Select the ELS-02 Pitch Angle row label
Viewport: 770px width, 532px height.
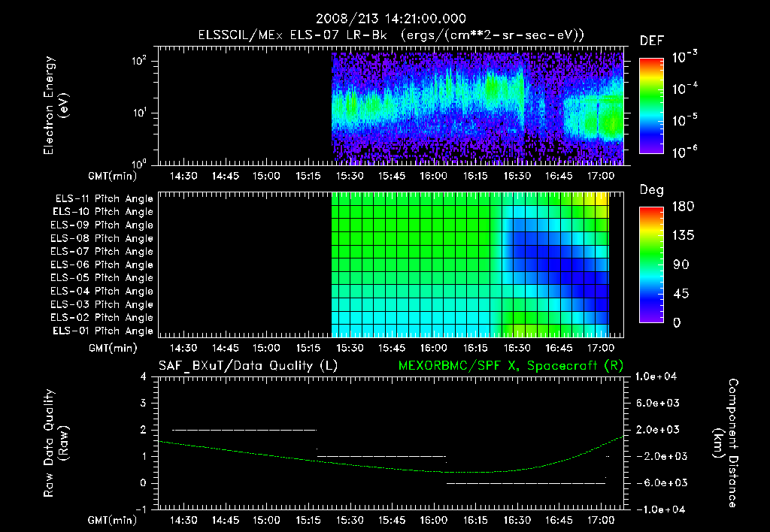point(102,318)
